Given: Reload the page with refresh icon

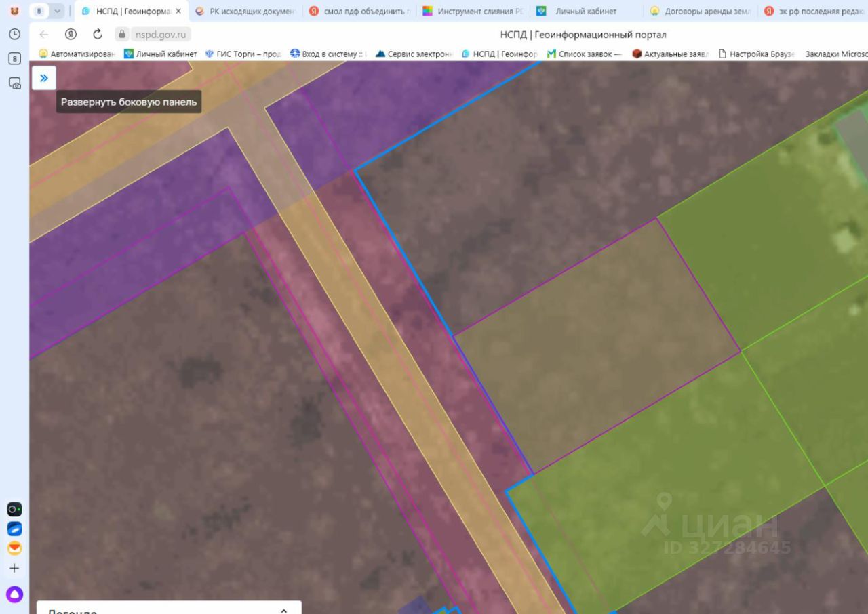Looking at the screenshot, I should tap(98, 35).
